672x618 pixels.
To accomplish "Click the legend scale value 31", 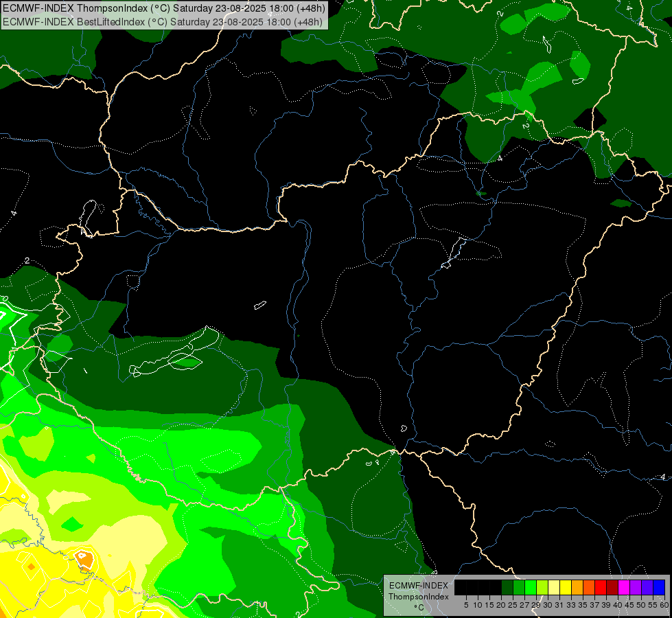I will tap(559, 605).
